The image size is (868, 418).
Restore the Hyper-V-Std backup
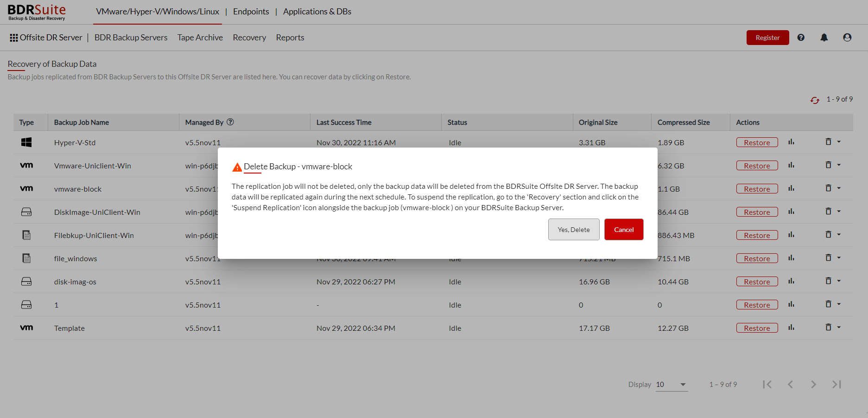(757, 142)
